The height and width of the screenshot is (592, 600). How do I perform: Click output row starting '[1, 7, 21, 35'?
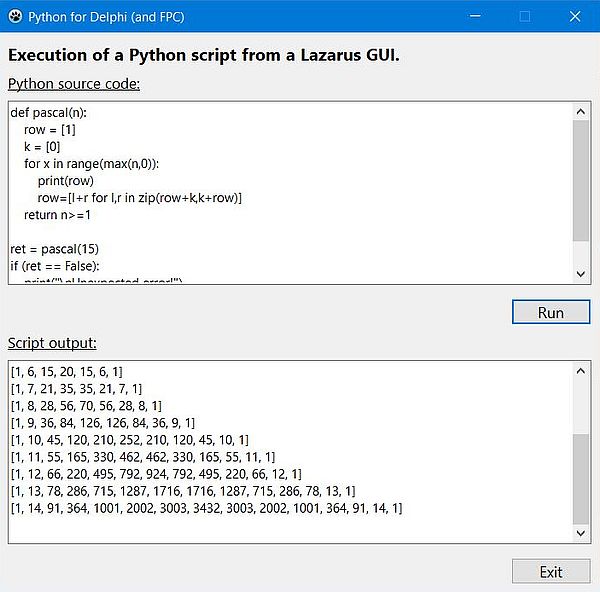coord(76,389)
